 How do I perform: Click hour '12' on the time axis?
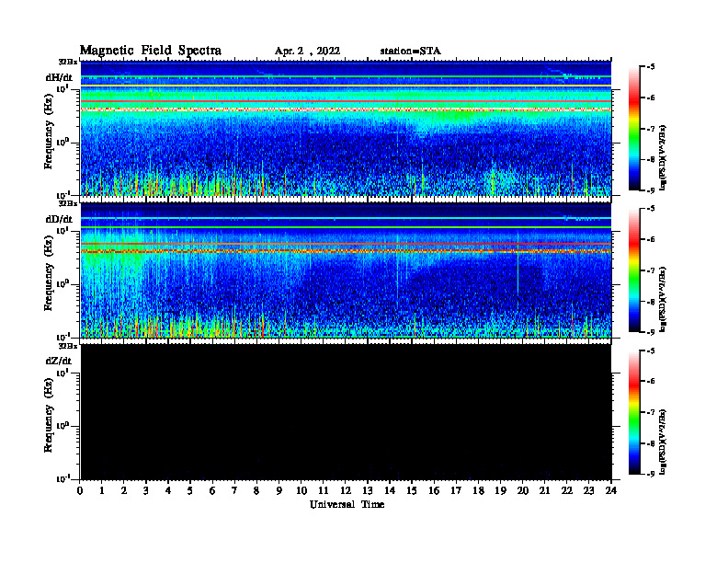click(x=346, y=491)
